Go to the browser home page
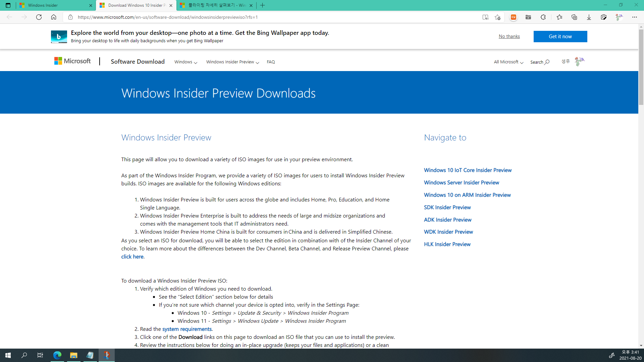Screen dimensions: 644x362 click(54, 17)
